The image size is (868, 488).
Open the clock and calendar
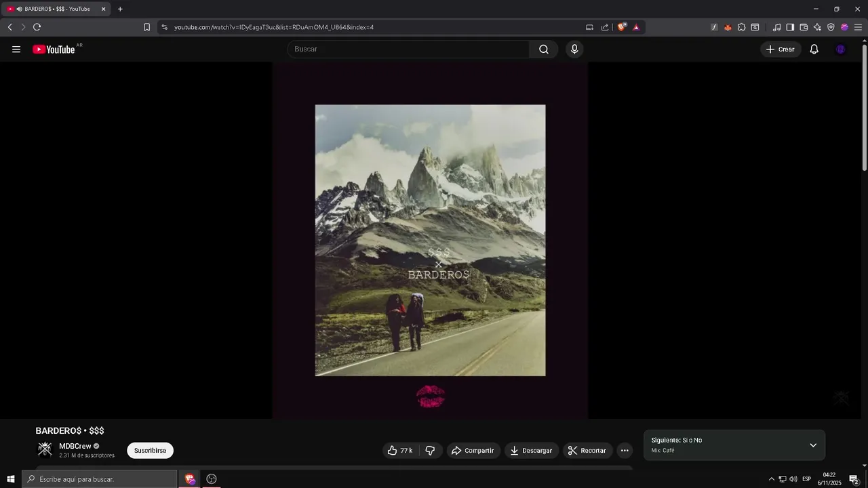click(829, 479)
